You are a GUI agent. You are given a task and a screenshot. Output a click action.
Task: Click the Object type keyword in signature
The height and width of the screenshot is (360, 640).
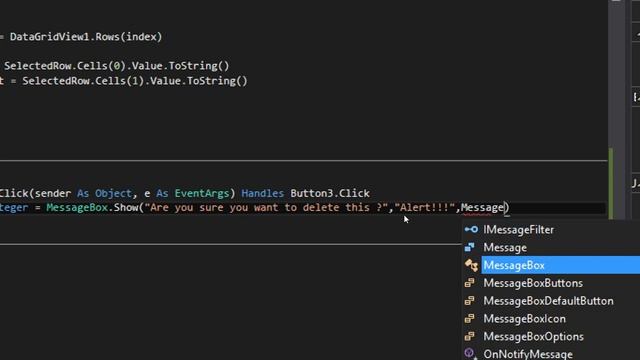coord(113,193)
